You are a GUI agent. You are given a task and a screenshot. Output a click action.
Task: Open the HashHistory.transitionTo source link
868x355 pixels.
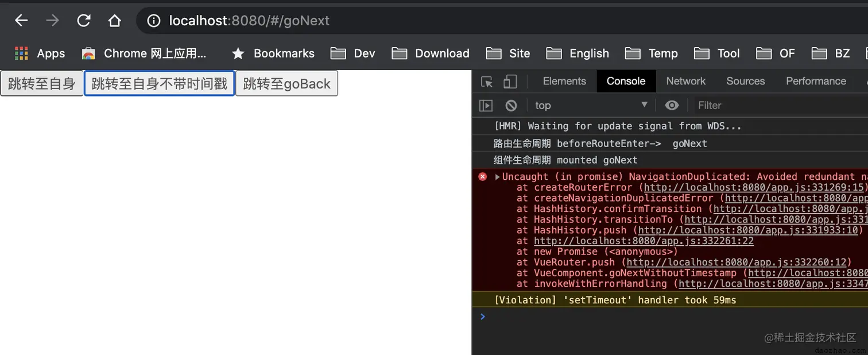[776, 219]
